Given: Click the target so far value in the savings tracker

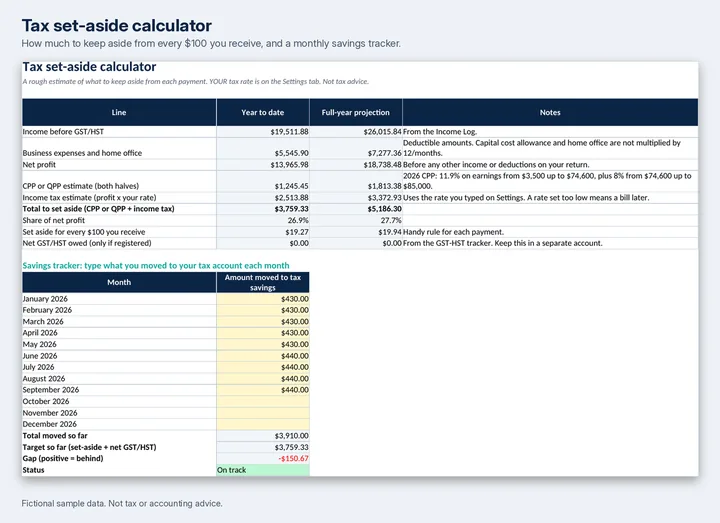Looking at the screenshot, I should coord(292,447).
